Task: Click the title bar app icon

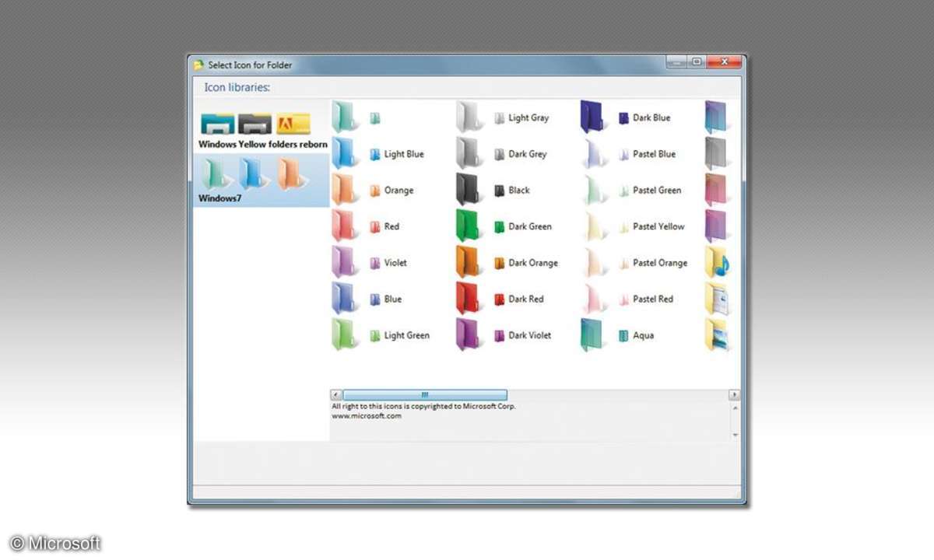Action: [198, 65]
